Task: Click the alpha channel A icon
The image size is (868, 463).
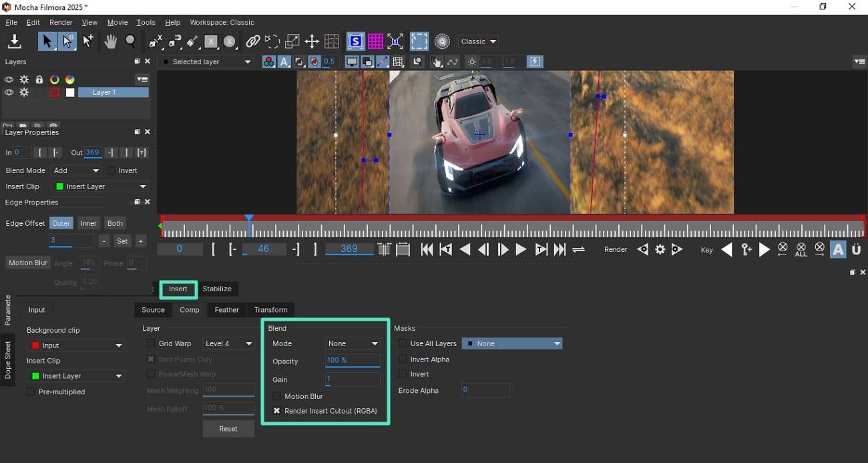Action: (284, 62)
